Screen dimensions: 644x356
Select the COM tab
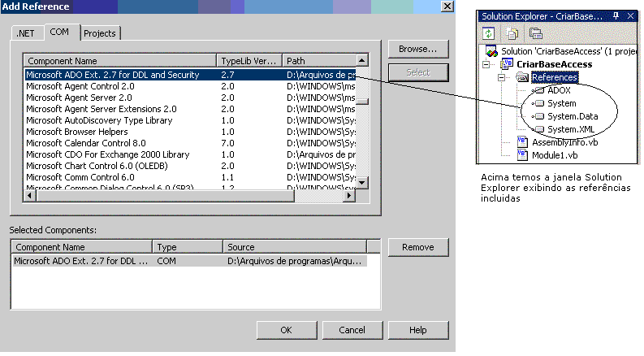click(59, 32)
